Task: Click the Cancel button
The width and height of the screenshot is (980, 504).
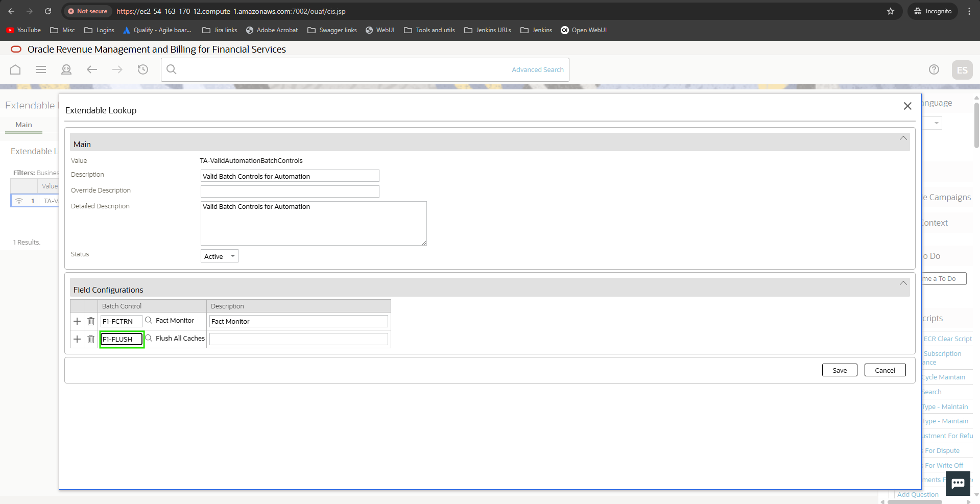Action: tap(885, 370)
